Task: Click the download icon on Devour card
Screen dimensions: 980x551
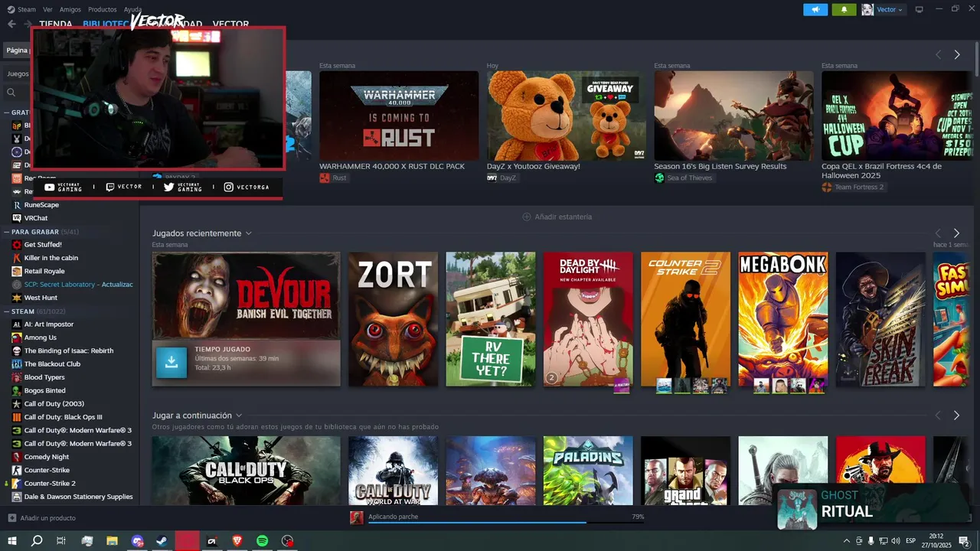Action: 171,362
